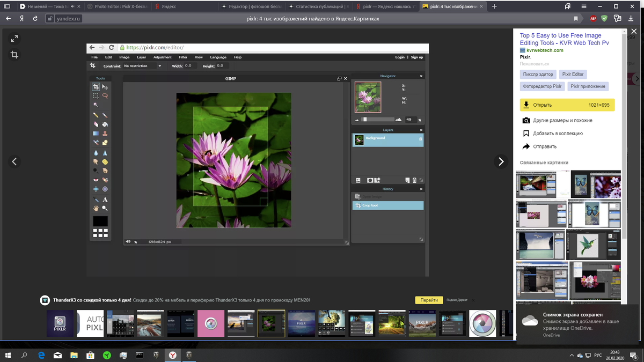Select the 'Пикслр эдитор' tag

click(x=538, y=75)
